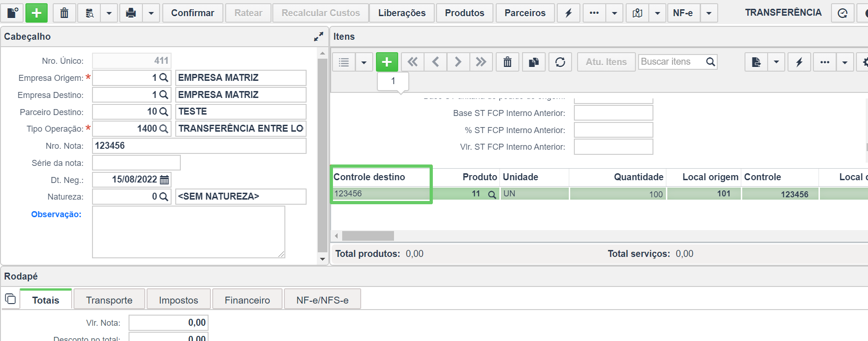868x341 pixels.
Task: Click the printer icon
Action: 131,13
